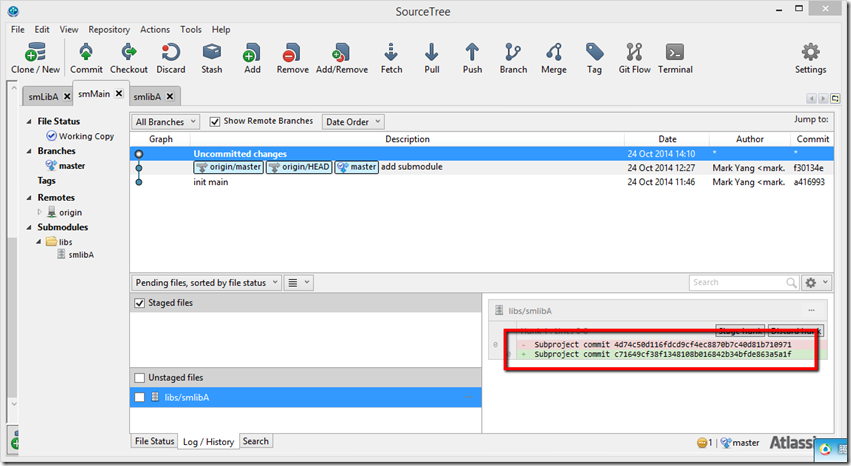Collapse the libs folder node
Viewport: 851px width, 466px height.
click(x=39, y=241)
